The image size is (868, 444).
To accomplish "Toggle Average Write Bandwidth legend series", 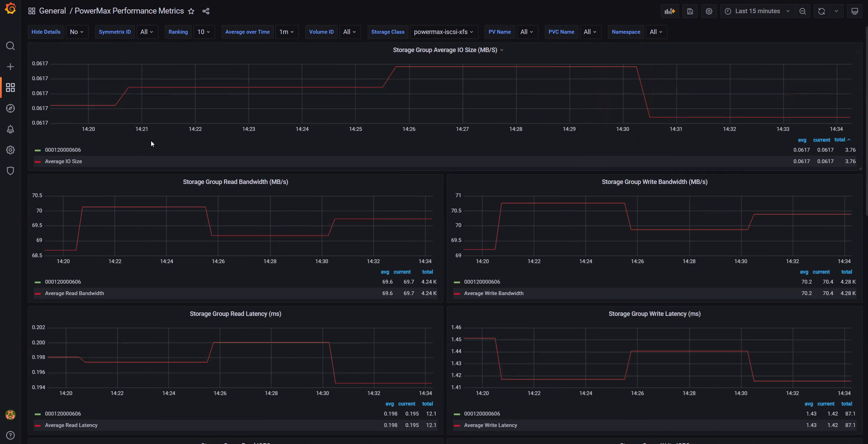I will click(494, 293).
